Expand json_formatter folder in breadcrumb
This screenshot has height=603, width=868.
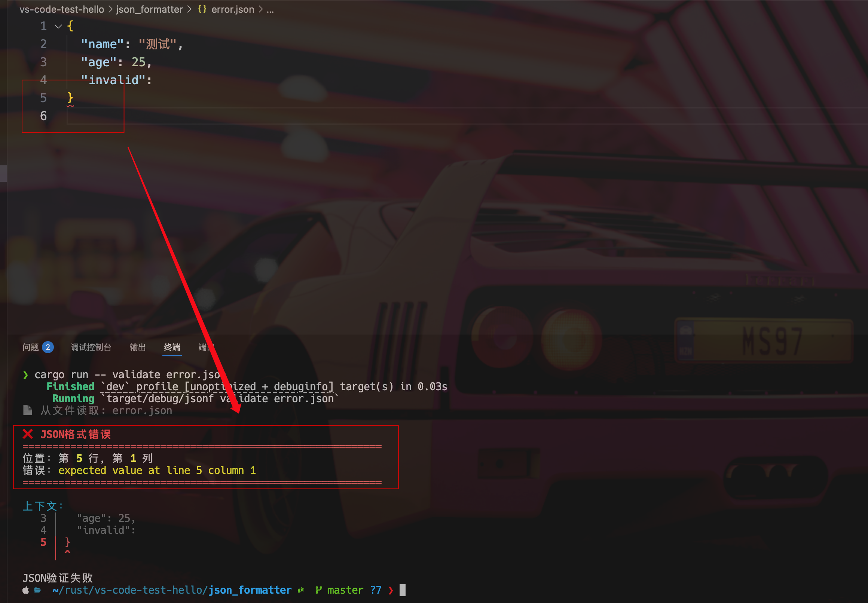(149, 9)
